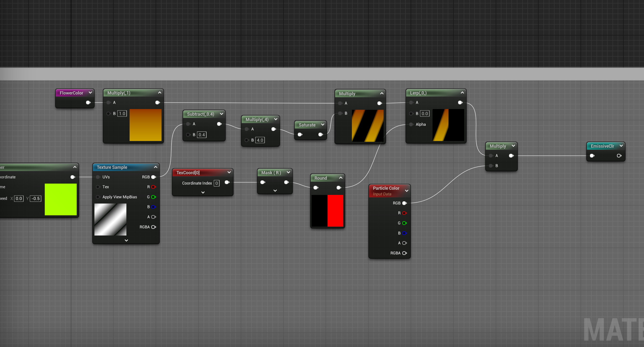Click Lerp node Alpha input pin
The height and width of the screenshot is (347, 644).
(411, 125)
